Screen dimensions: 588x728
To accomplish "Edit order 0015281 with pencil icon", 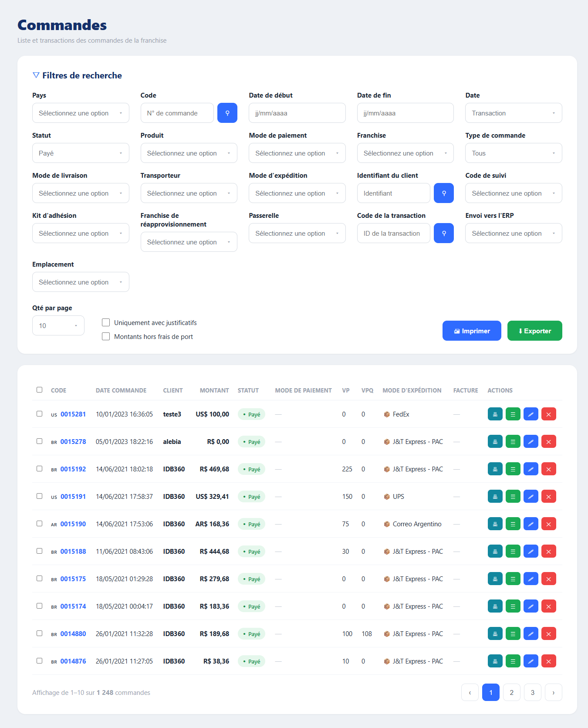I will coord(531,414).
